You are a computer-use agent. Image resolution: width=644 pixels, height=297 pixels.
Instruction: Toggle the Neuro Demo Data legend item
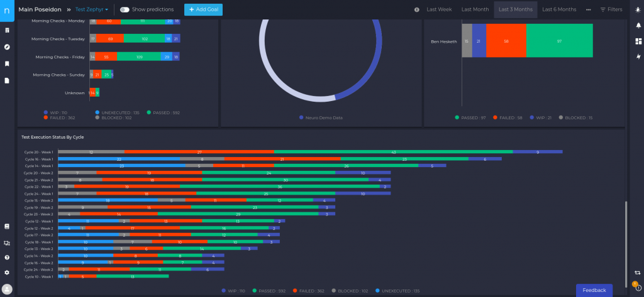pos(321,118)
